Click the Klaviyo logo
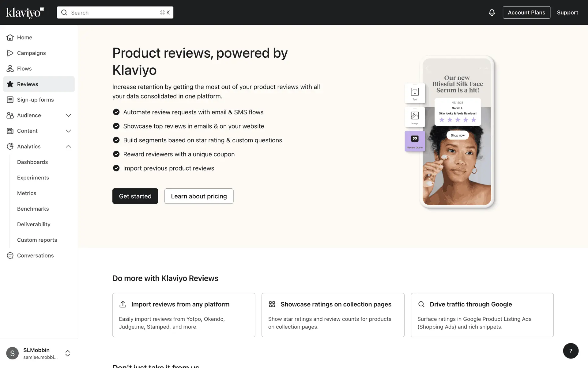This screenshot has width=588, height=368. pos(25,13)
